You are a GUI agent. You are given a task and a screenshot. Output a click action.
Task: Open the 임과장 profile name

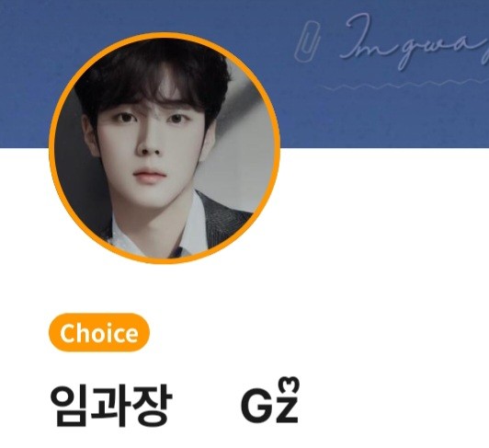(x=111, y=406)
